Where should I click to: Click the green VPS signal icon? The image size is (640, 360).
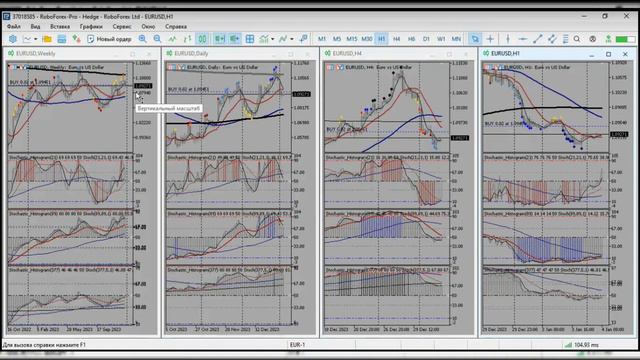(x=608, y=39)
